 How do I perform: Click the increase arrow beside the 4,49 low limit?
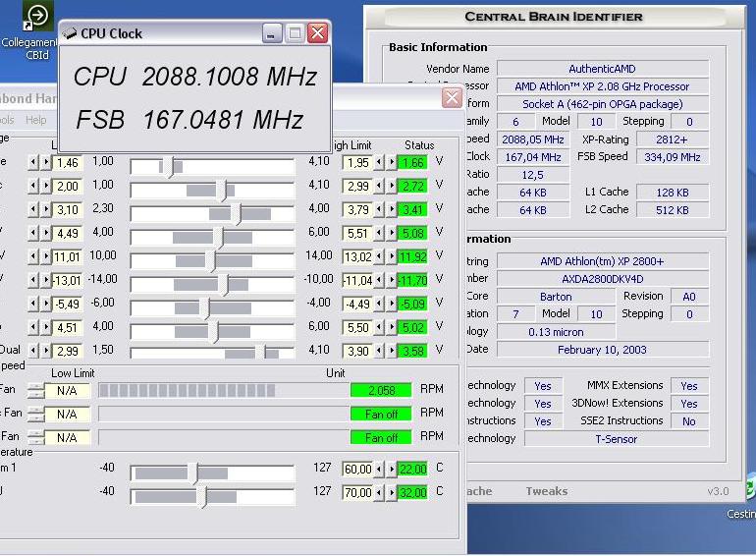pyautogui.click(x=46, y=234)
